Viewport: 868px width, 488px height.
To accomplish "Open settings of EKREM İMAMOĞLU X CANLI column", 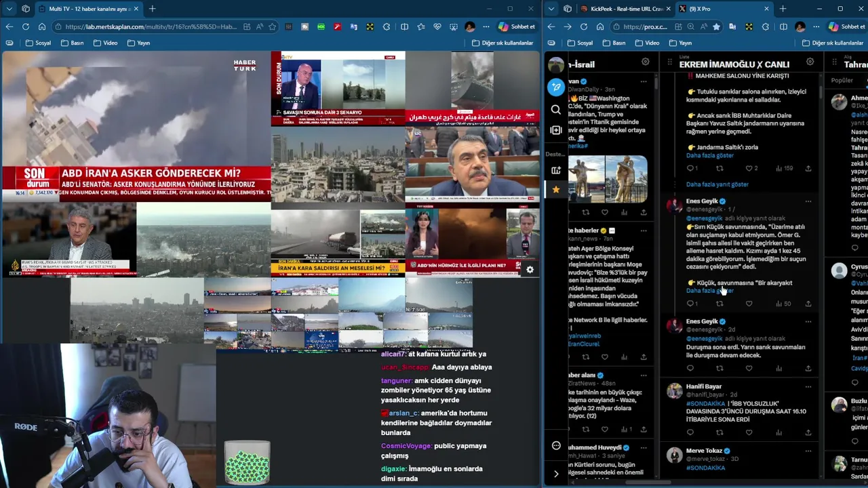I will pyautogui.click(x=810, y=62).
